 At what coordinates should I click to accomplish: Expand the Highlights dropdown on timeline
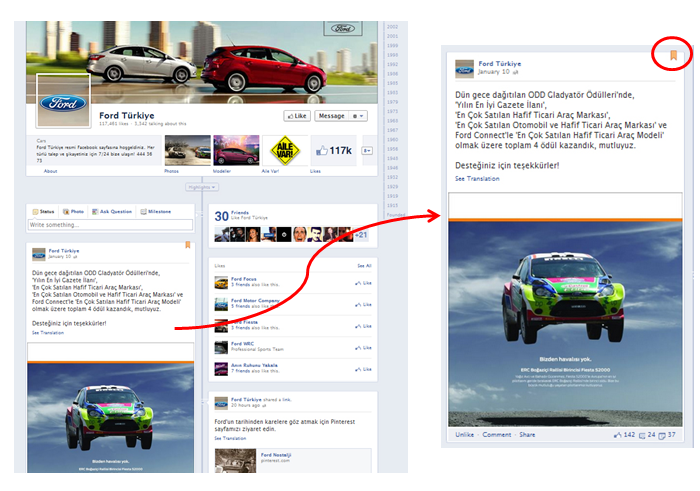coord(202,187)
